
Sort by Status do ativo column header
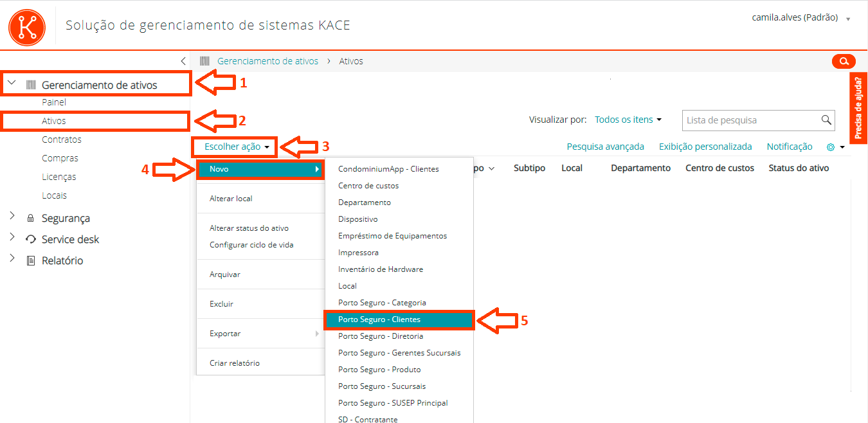(x=799, y=168)
